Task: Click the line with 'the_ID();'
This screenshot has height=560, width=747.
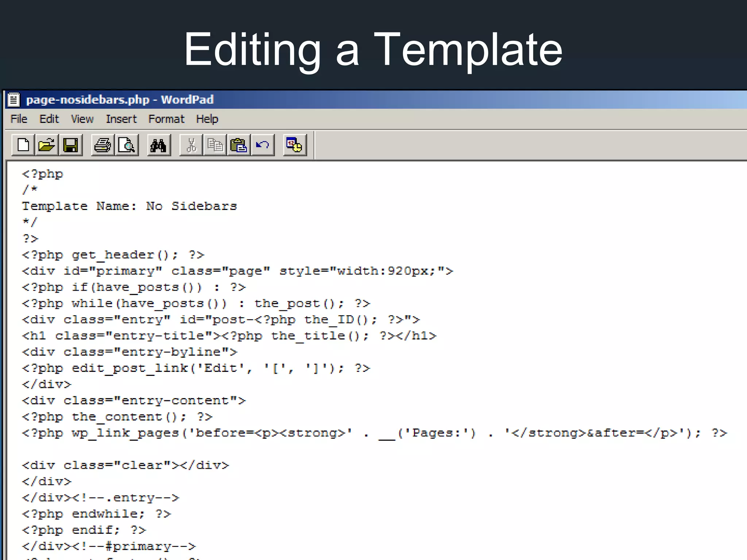Action: point(221,320)
